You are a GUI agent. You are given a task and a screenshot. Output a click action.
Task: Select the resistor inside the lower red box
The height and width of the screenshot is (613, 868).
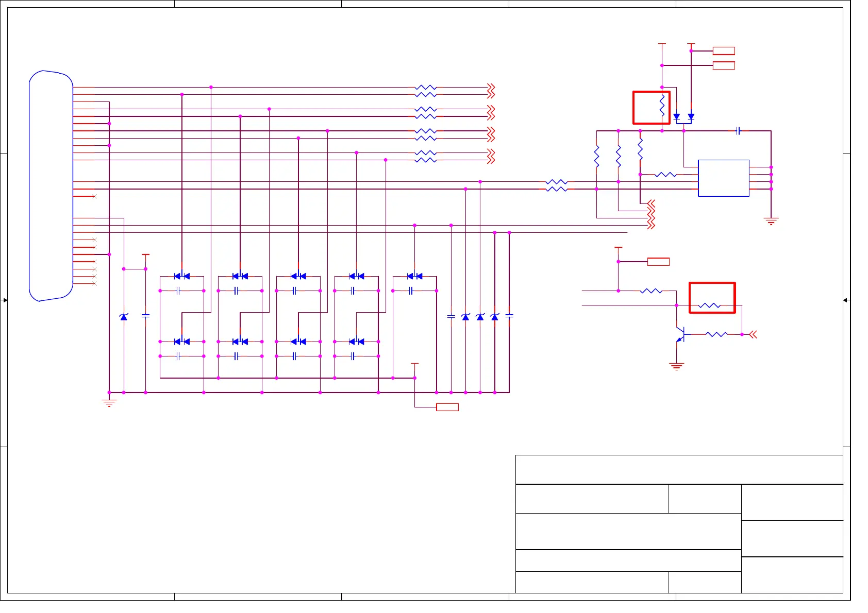(x=709, y=305)
